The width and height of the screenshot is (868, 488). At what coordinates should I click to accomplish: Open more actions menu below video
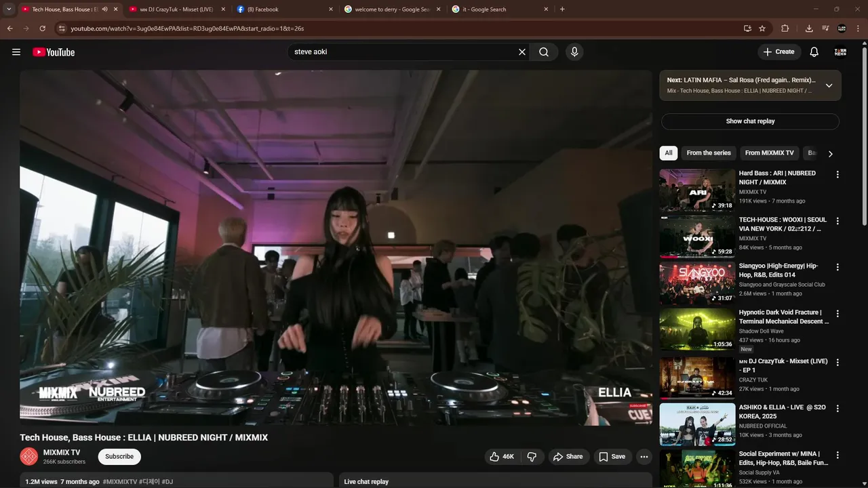[x=644, y=457]
